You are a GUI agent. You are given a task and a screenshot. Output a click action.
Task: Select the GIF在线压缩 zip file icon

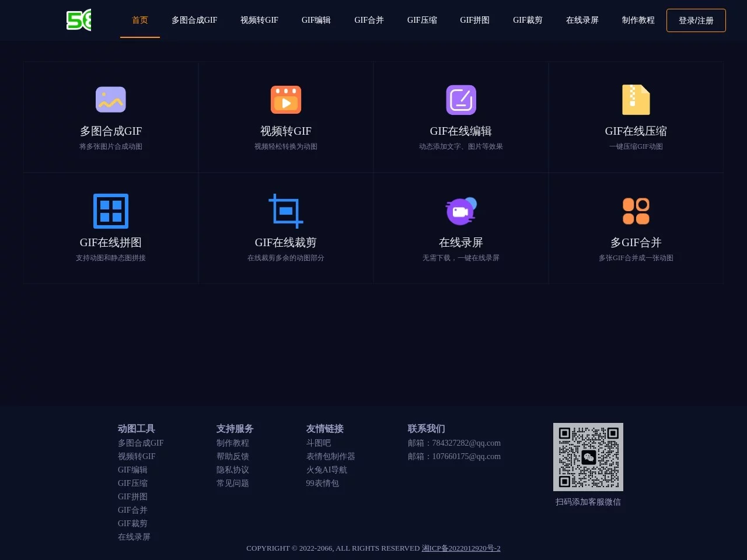tap(636, 100)
